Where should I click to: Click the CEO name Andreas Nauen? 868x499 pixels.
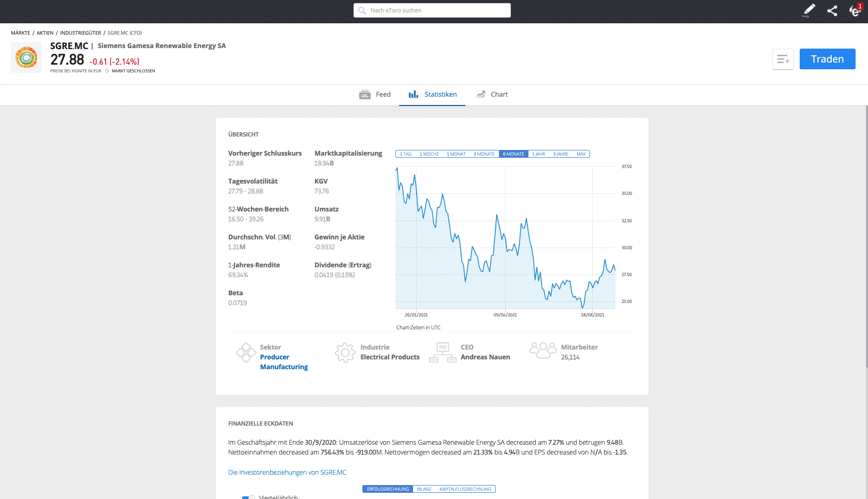pyautogui.click(x=486, y=357)
